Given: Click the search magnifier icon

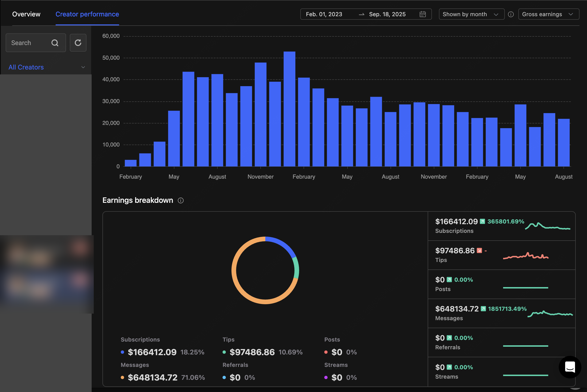Looking at the screenshot, I should [55, 43].
